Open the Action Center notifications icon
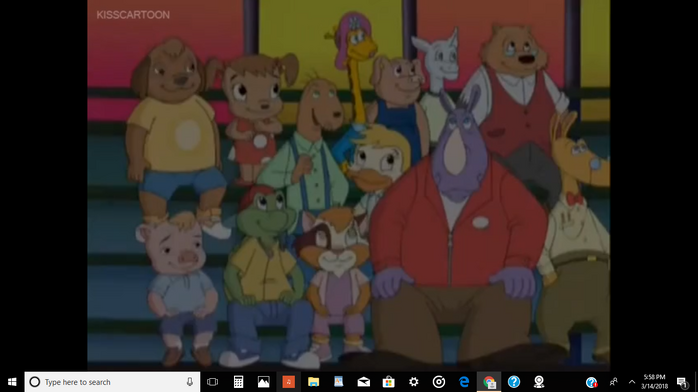 (x=682, y=382)
